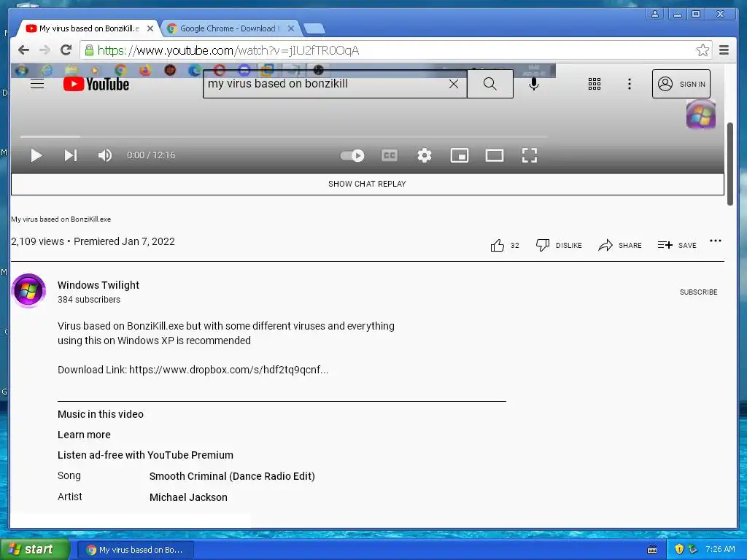The width and height of the screenshot is (747, 560).
Task: Seek along the video progress bar
Action: pos(284,137)
